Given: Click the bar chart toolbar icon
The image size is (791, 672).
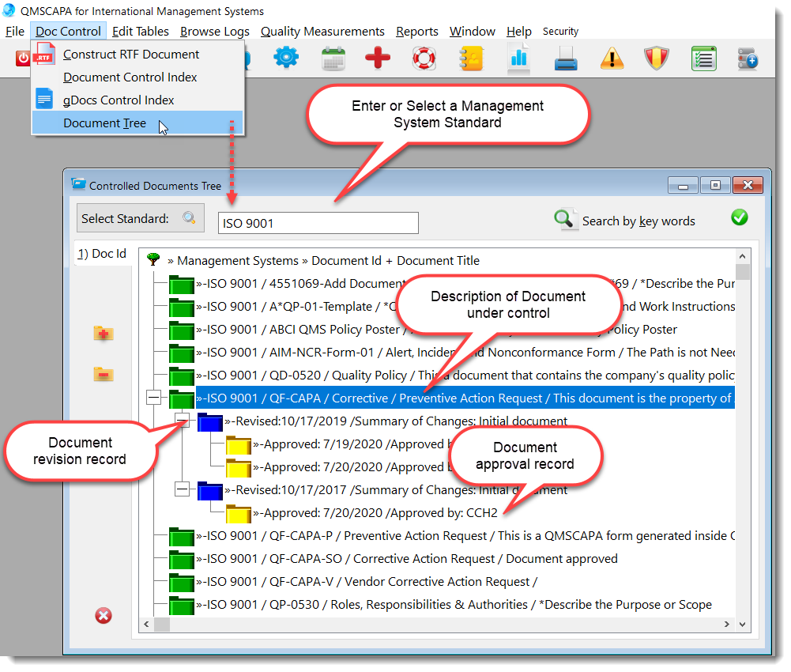Looking at the screenshot, I should [x=518, y=58].
